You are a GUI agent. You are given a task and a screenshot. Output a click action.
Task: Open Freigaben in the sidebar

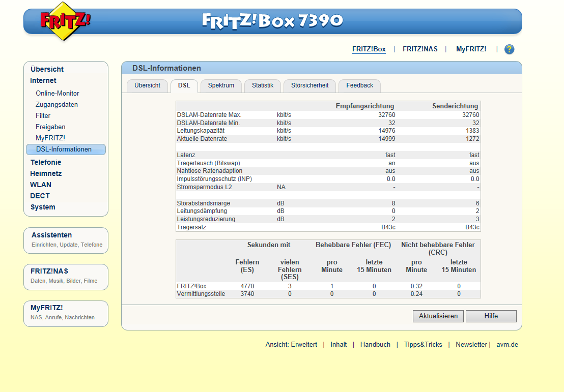pos(50,127)
